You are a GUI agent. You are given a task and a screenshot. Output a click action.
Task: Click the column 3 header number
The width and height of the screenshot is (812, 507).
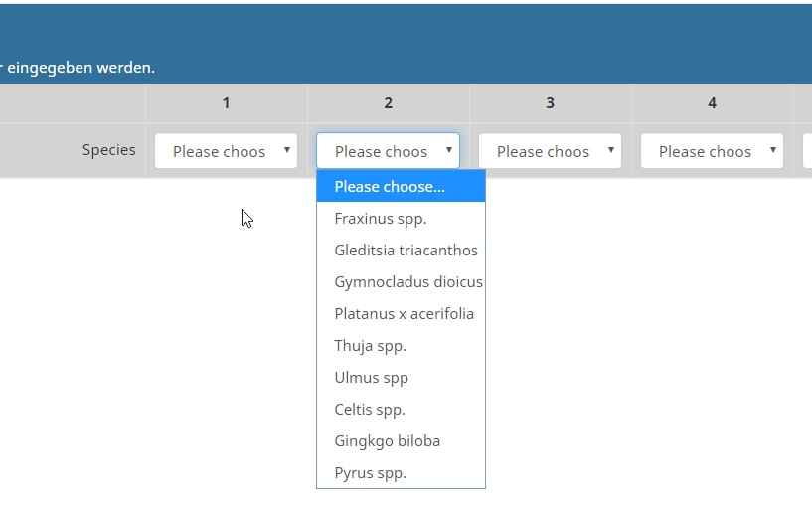[550, 103]
